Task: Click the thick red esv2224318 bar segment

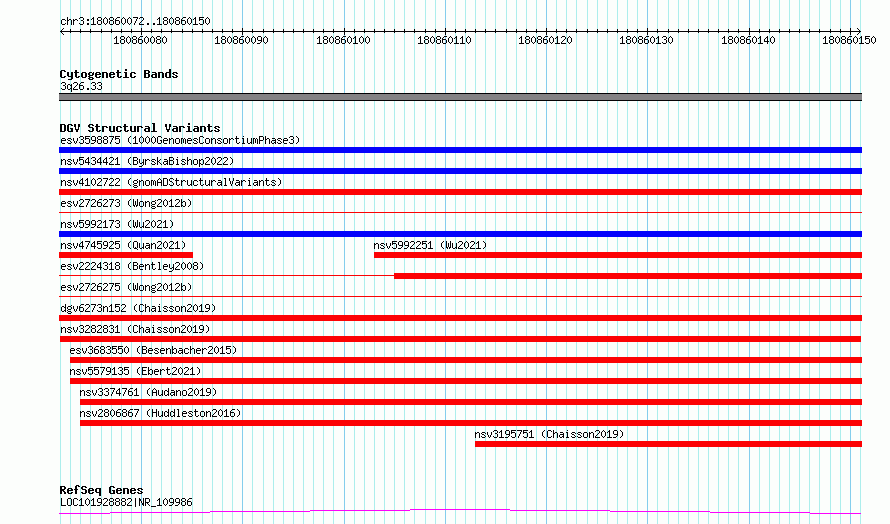Action: click(628, 276)
